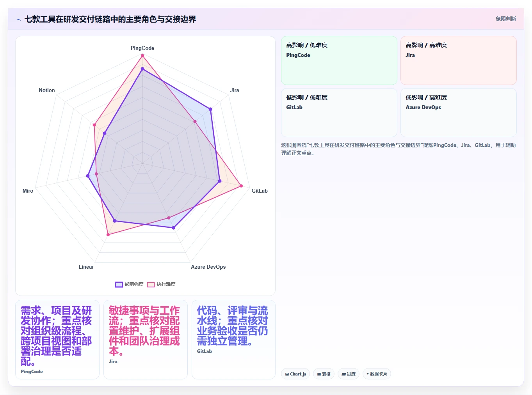
Task: Click the 进度 tag chip
Action: 349,374
